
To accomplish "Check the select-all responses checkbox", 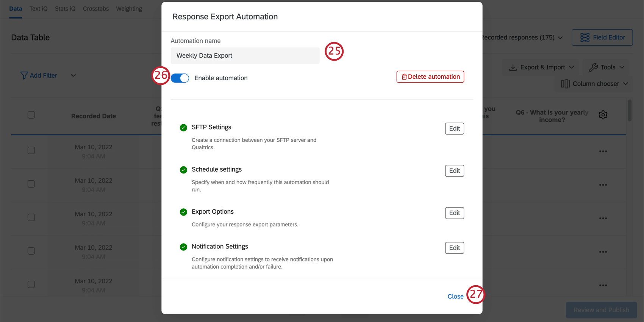I will (31, 115).
